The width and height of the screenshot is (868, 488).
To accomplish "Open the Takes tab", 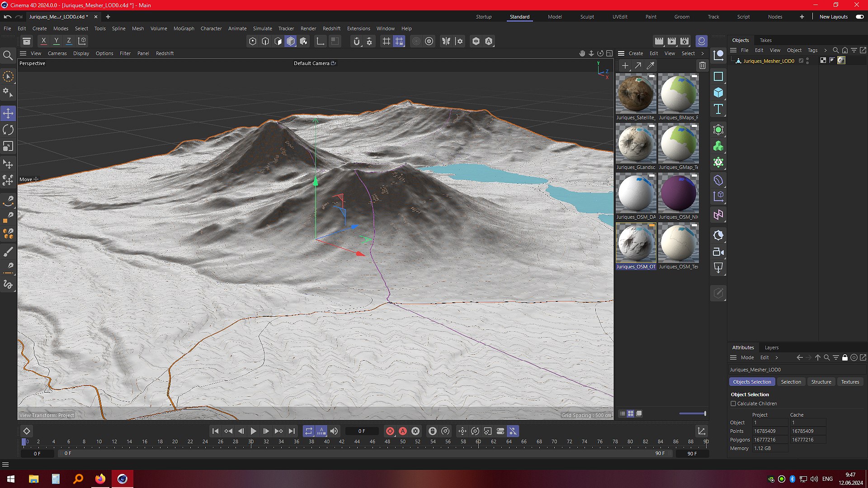I will coord(765,40).
